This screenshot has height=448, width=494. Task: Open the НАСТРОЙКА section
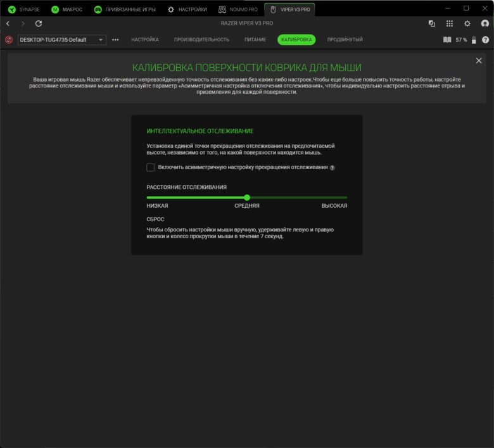(x=145, y=40)
